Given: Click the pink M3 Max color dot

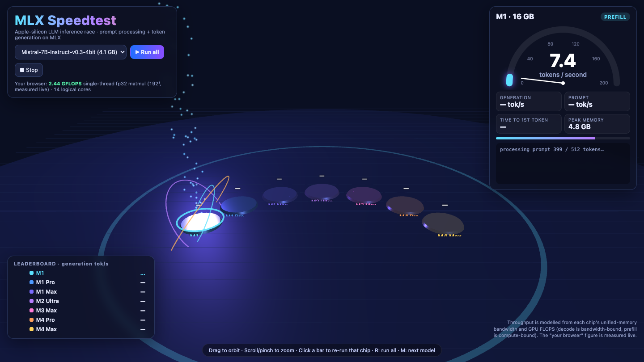Looking at the screenshot, I should [32, 311].
